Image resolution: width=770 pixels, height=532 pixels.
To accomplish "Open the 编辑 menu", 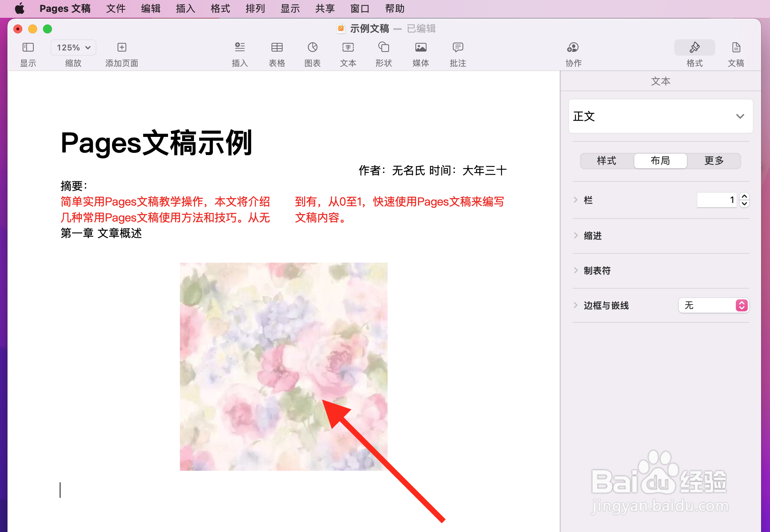I will pos(151,8).
